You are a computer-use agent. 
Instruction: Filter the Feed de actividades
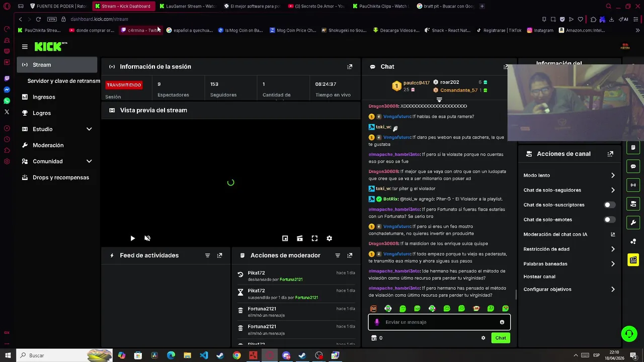tap(207, 255)
